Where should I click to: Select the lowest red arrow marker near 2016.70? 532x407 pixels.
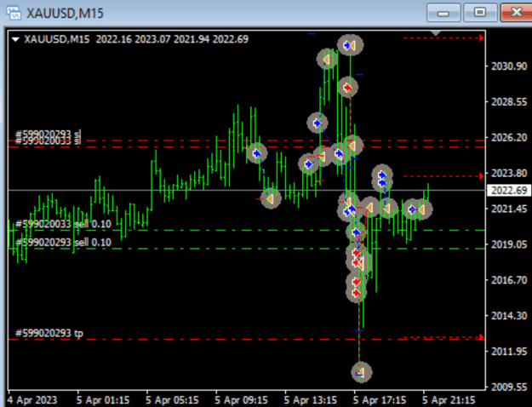pyautogui.click(x=356, y=293)
